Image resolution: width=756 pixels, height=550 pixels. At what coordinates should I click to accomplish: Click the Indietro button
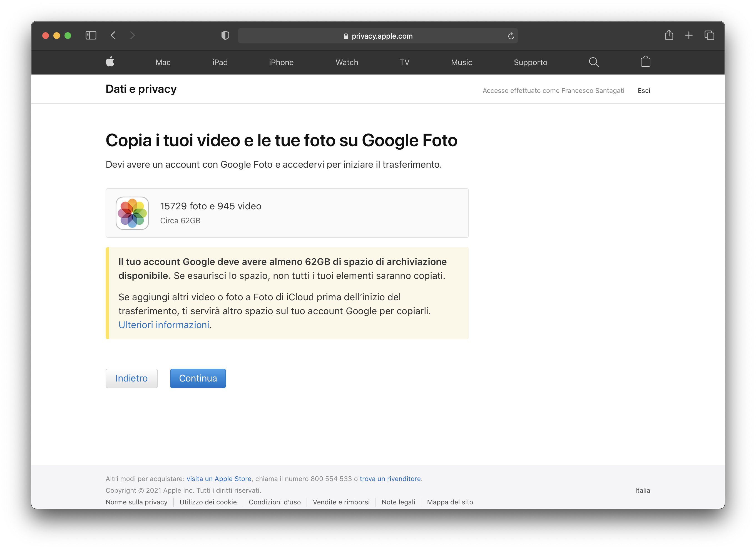click(x=132, y=378)
